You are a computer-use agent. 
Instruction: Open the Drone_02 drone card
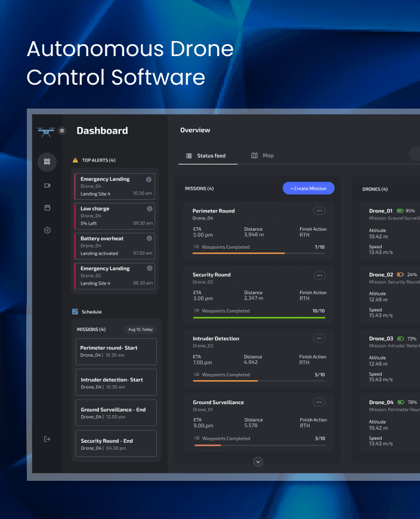390,295
